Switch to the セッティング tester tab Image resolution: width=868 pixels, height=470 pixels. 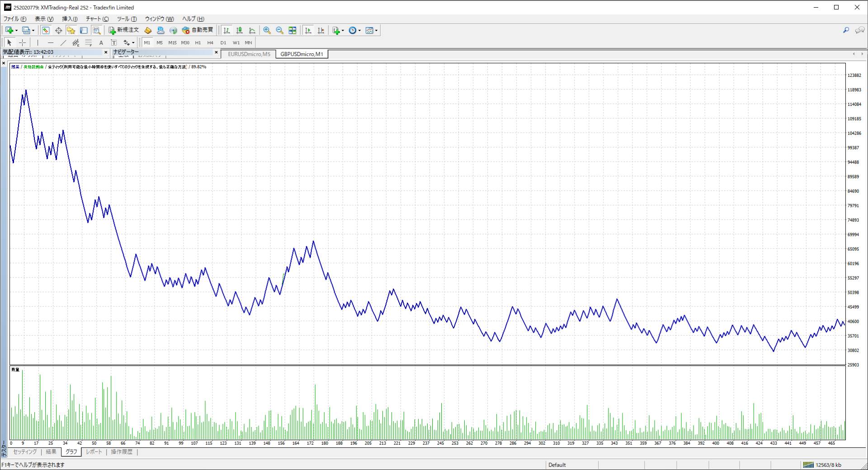coord(25,452)
